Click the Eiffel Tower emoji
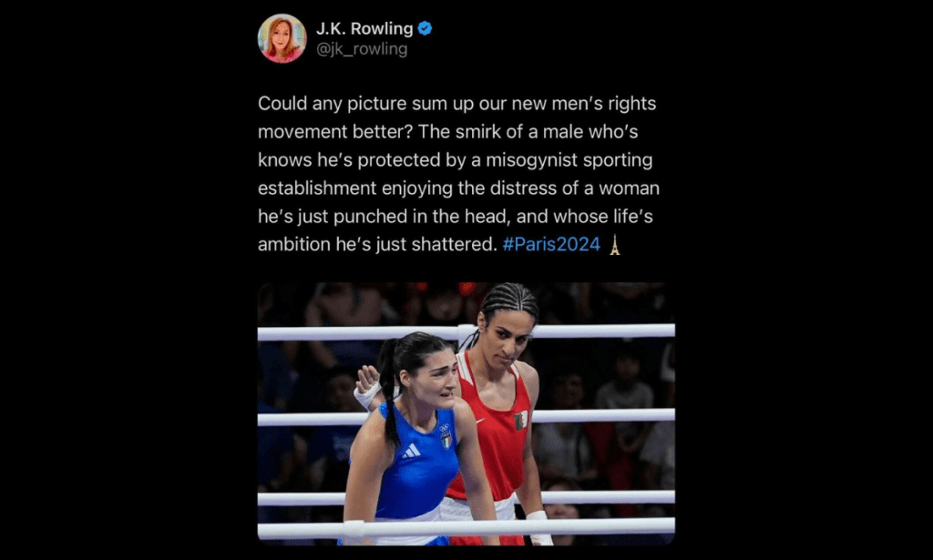Screen dimensions: 933x560 [x=615, y=244]
